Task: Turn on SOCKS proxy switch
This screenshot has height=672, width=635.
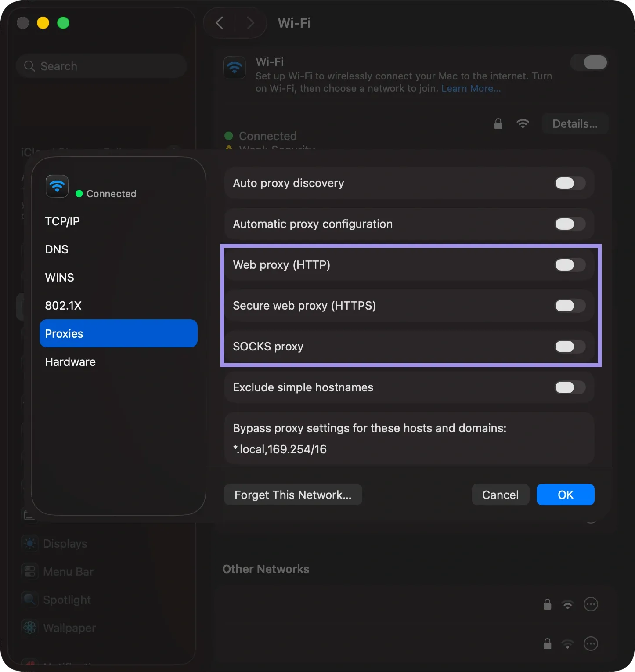Action: click(x=570, y=347)
